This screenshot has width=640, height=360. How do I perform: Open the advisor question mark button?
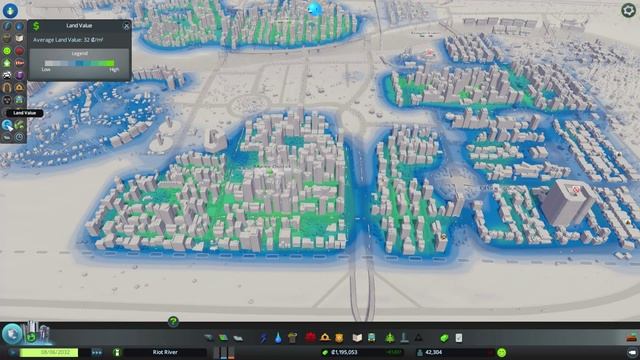pos(173,322)
